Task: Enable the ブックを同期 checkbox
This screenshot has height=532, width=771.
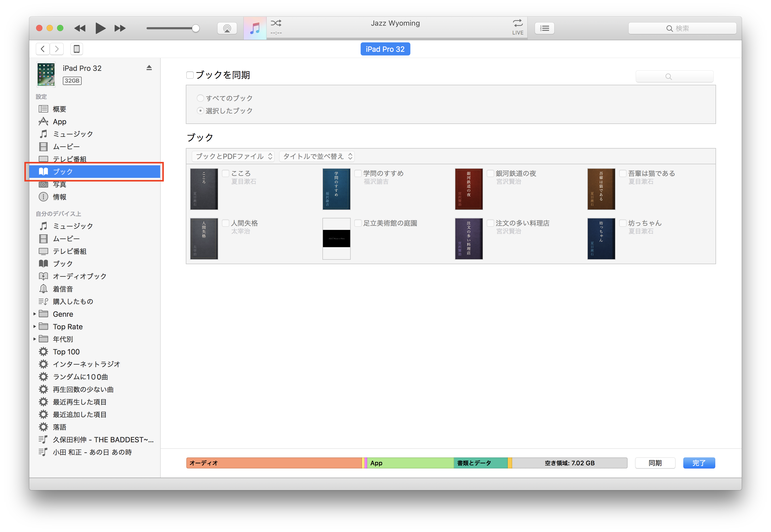Action: point(190,75)
